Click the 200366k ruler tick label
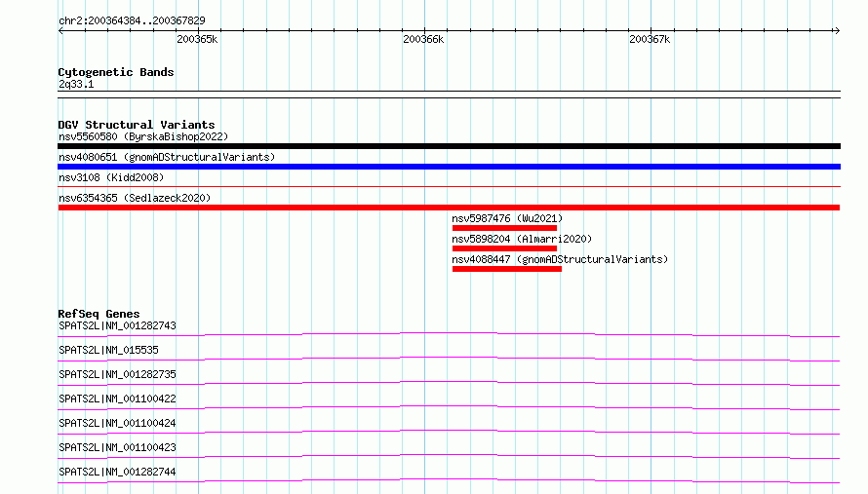 (423, 39)
